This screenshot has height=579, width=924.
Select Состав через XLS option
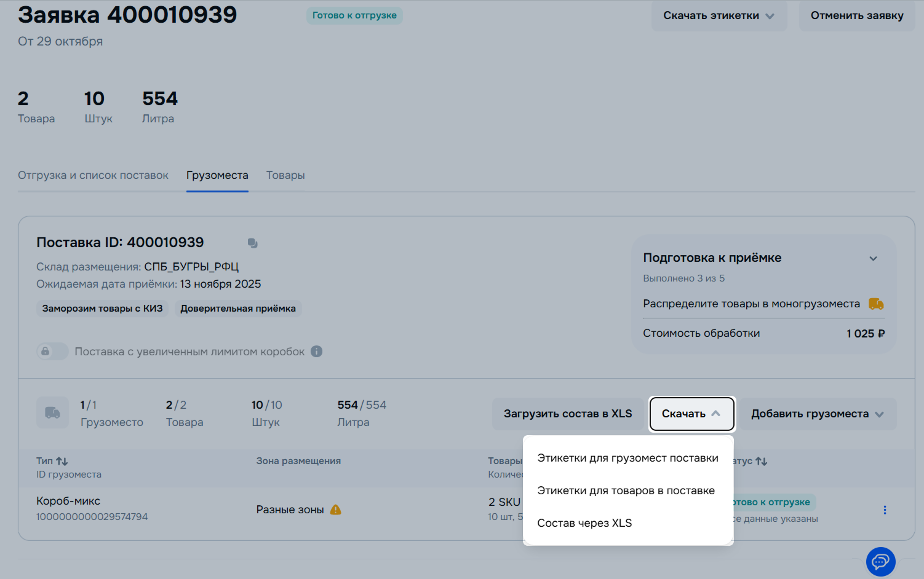pos(584,523)
